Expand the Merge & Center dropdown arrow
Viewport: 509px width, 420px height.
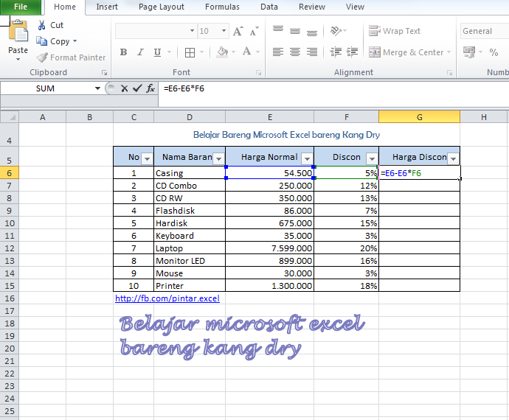coord(449,52)
